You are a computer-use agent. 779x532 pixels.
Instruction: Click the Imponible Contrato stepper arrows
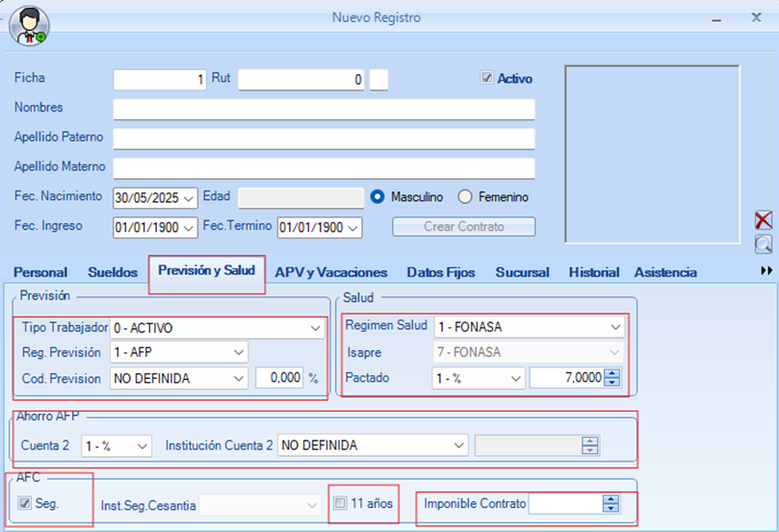610,503
